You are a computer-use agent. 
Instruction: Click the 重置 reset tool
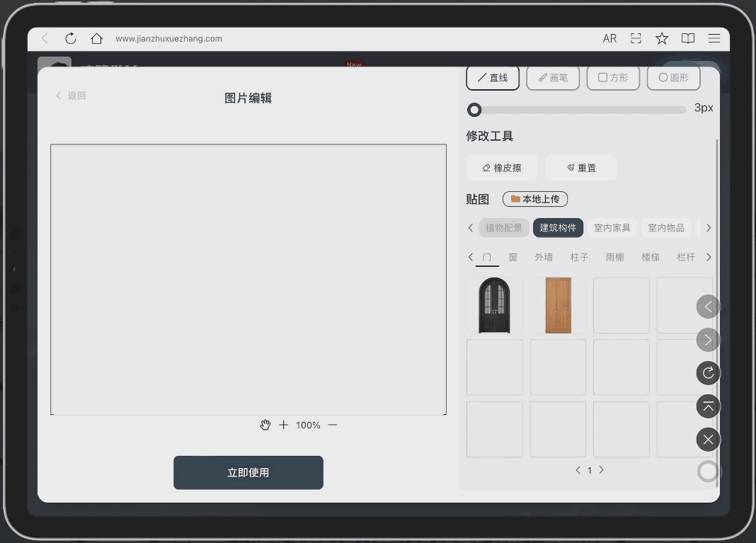pos(580,167)
